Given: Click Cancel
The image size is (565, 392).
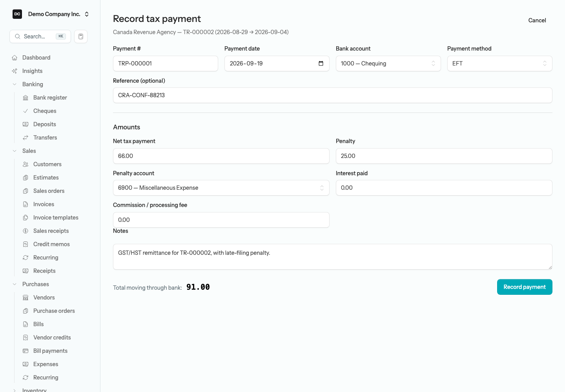Looking at the screenshot, I should pyautogui.click(x=537, y=20).
